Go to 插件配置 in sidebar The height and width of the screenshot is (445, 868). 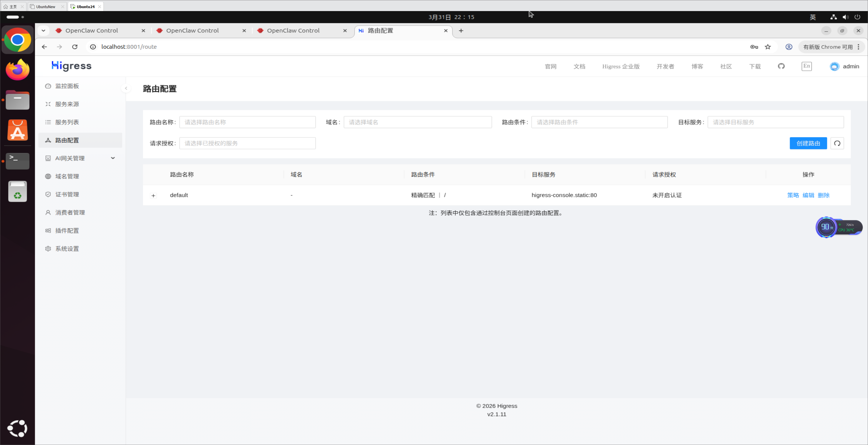67,231
